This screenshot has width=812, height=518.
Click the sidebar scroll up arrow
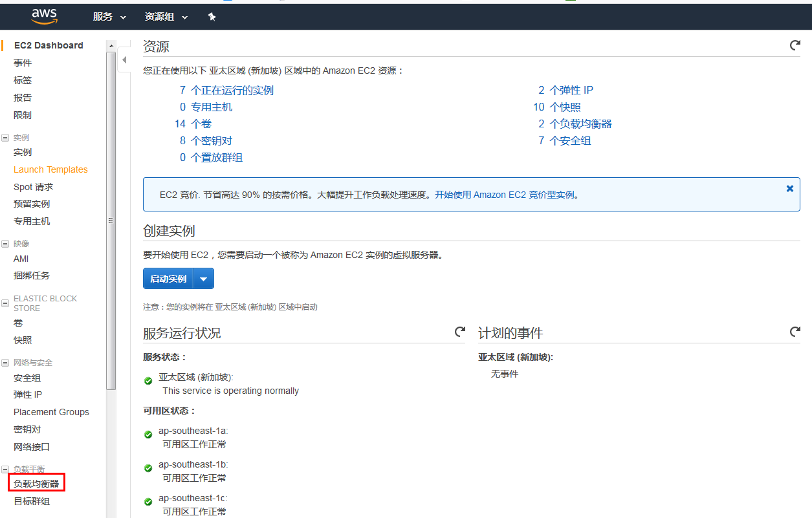coord(111,46)
